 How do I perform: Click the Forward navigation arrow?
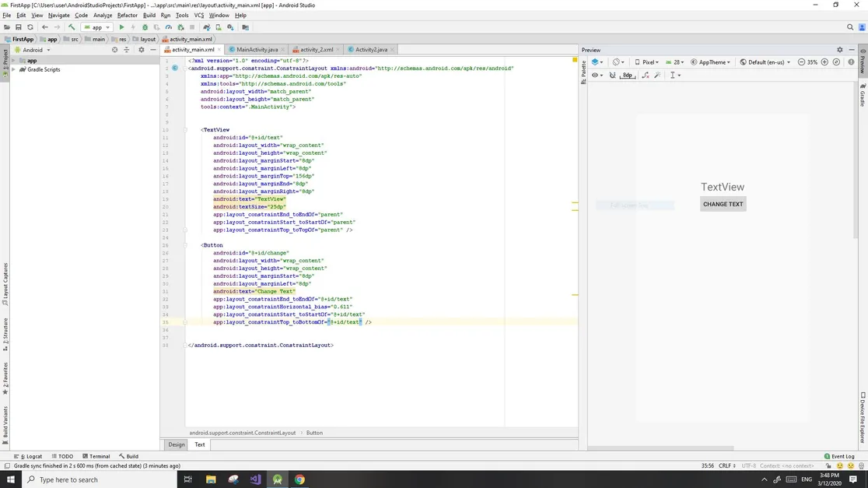point(57,27)
